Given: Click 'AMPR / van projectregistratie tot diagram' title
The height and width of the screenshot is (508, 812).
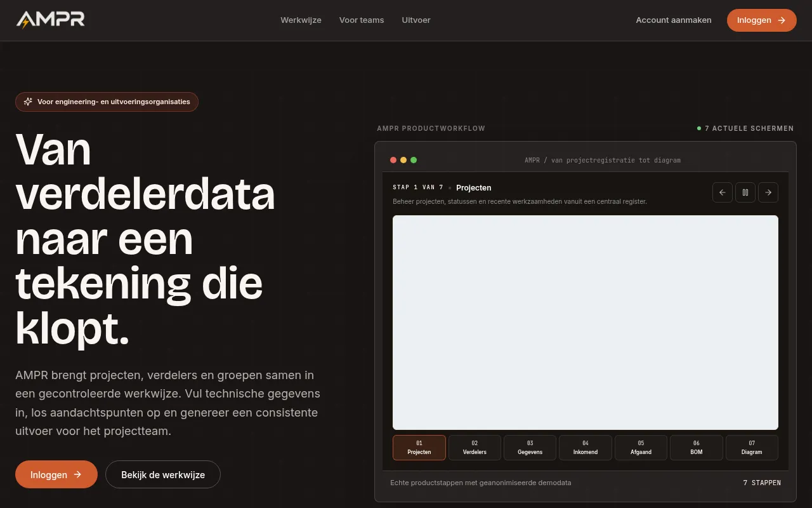Looking at the screenshot, I should click(x=603, y=160).
